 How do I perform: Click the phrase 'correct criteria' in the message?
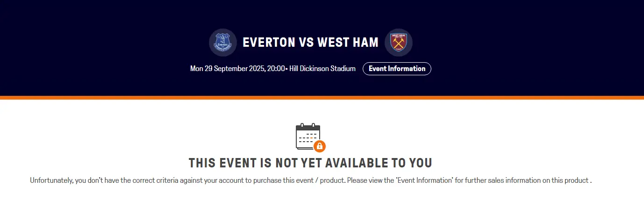pos(150,180)
